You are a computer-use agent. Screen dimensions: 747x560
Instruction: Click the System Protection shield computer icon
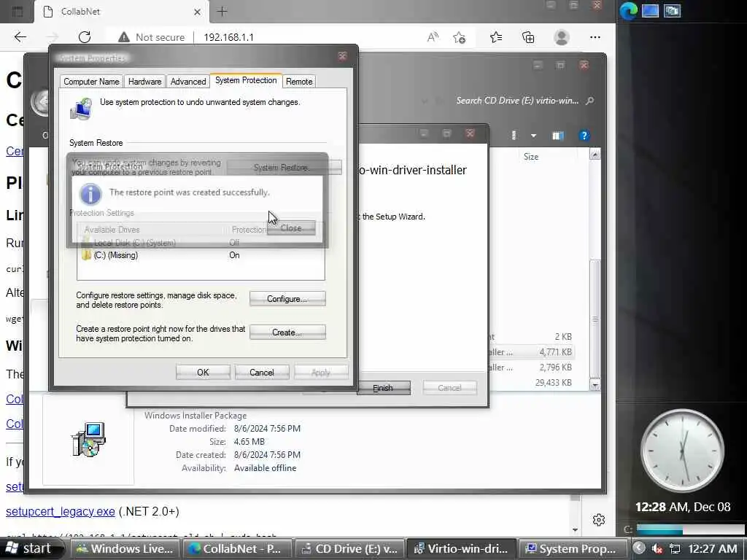[82, 109]
